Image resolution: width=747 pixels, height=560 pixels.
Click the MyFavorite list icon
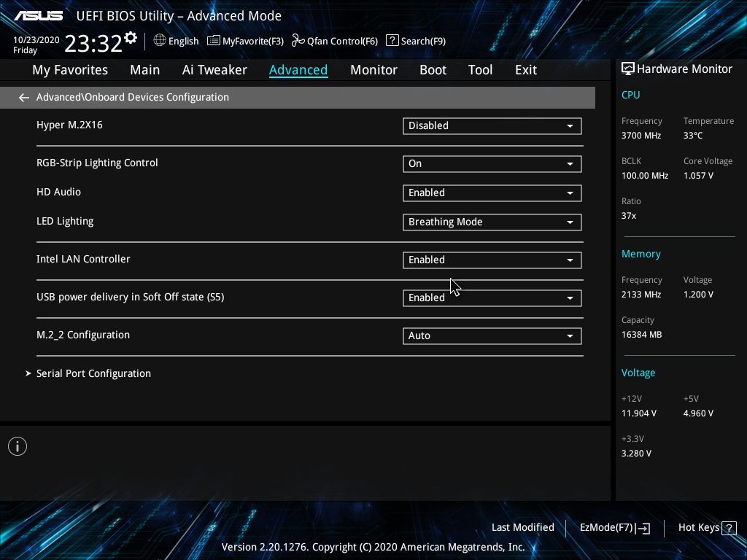click(x=214, y=41)
